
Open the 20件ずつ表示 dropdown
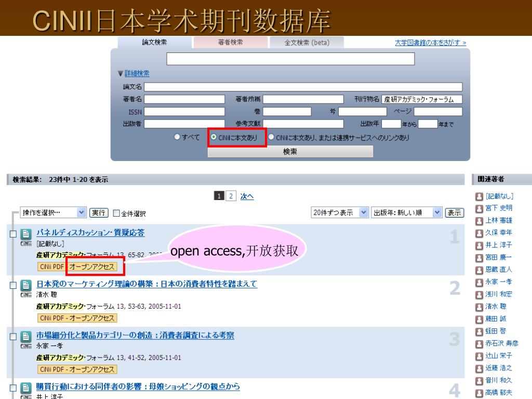pos(340,212)
